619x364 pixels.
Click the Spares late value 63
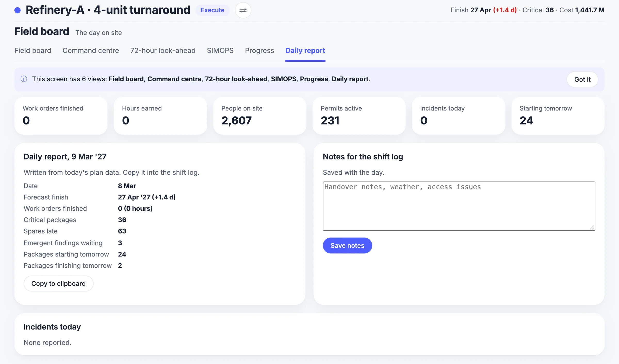tap(122, 231)
